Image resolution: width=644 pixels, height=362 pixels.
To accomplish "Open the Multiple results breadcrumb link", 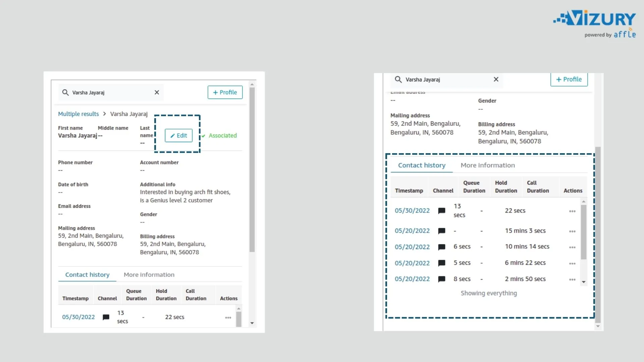I will [78, 114].
